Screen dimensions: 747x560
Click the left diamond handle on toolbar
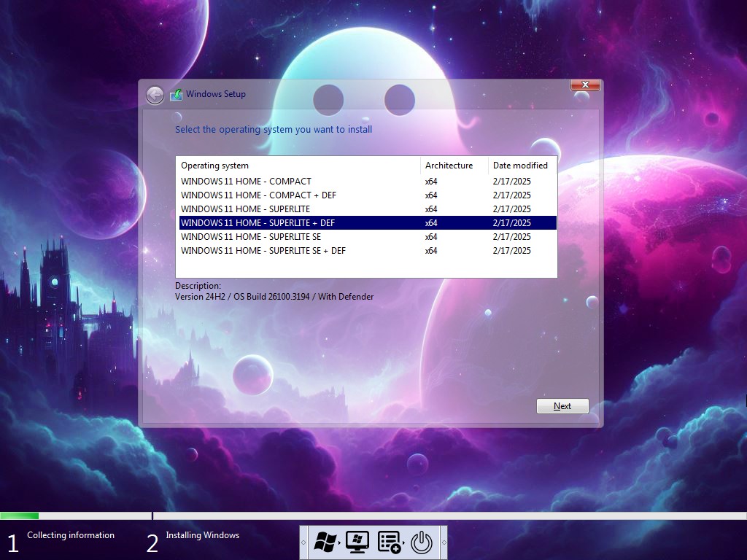pos(303,542)
